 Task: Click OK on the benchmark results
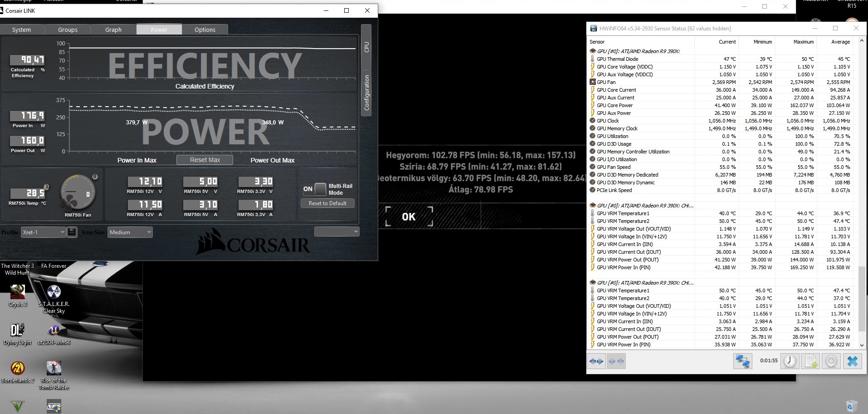409,217
